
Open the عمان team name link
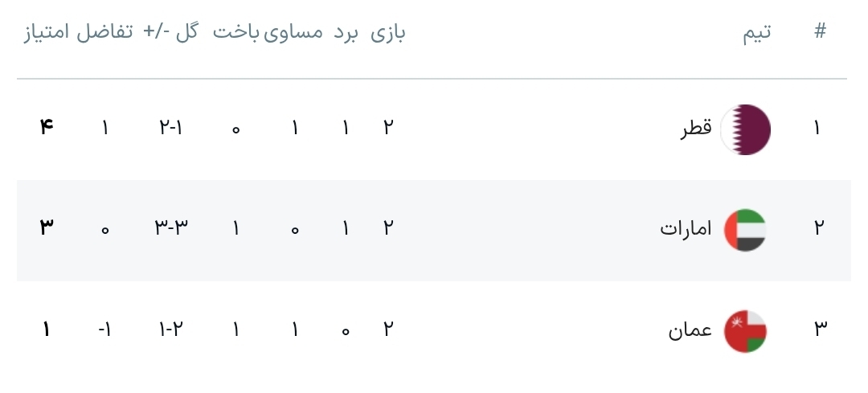pos(690,330)
